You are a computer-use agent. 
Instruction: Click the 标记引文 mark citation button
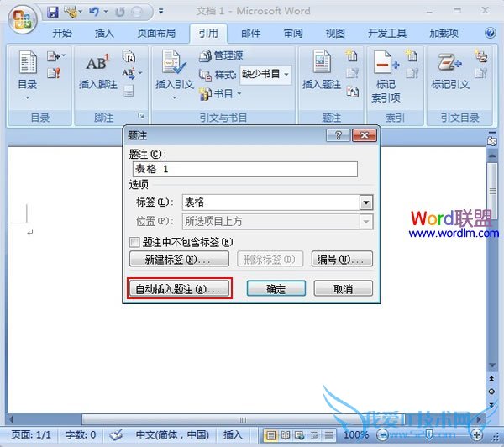coord(450,71)
